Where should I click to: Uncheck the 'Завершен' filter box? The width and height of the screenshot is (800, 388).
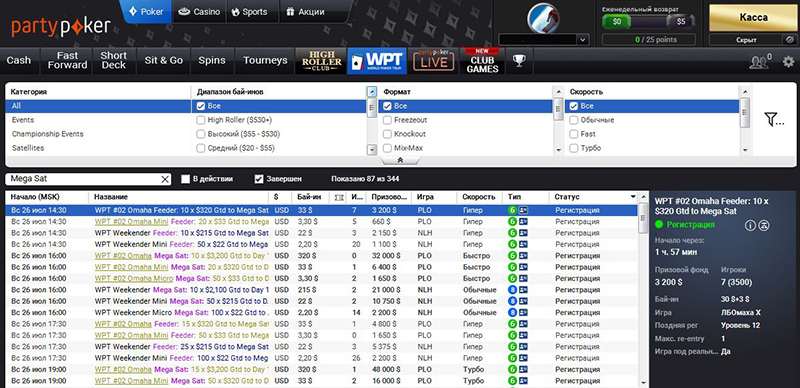(259, 179)
